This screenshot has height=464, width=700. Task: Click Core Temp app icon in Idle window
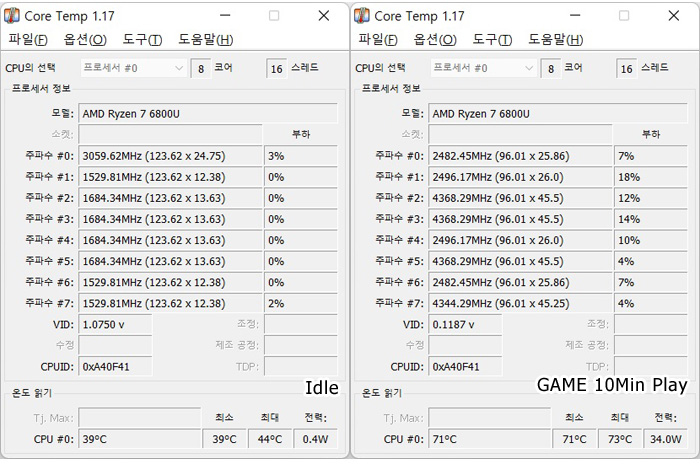(x=12, y=16)
